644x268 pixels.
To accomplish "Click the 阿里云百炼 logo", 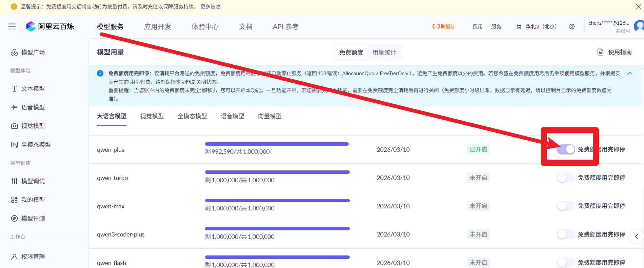I will pos(50,26).
